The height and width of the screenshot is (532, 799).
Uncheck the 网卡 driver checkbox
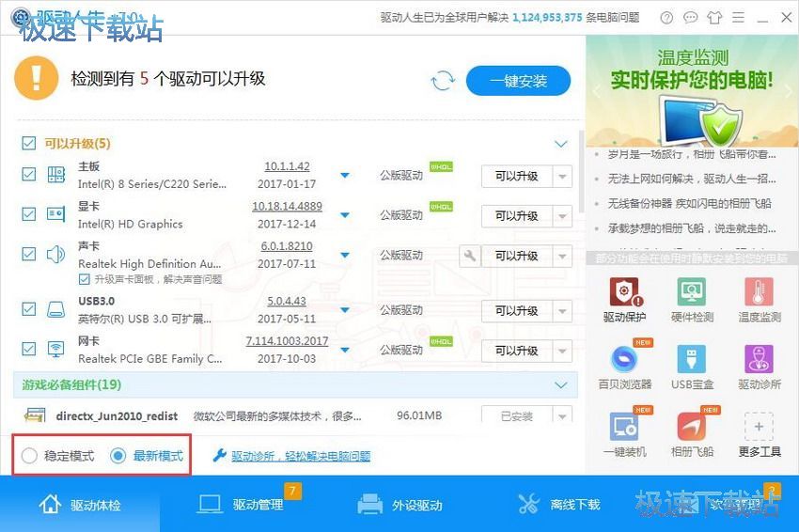point(29,349)
